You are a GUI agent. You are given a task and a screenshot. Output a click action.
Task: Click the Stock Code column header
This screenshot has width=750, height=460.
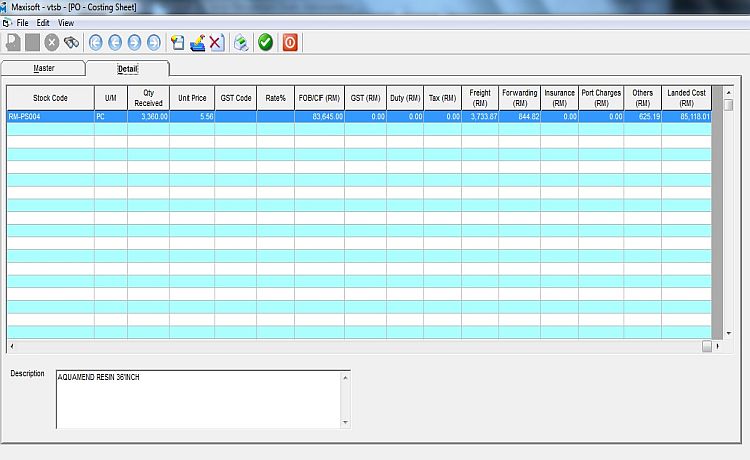[x=50, y=98]
